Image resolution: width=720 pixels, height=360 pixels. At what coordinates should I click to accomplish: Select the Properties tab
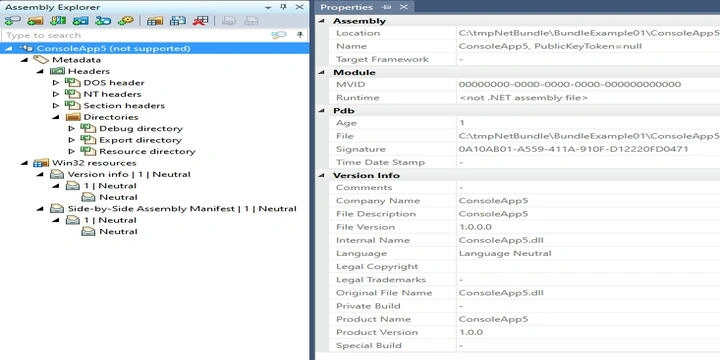point(347,7)
